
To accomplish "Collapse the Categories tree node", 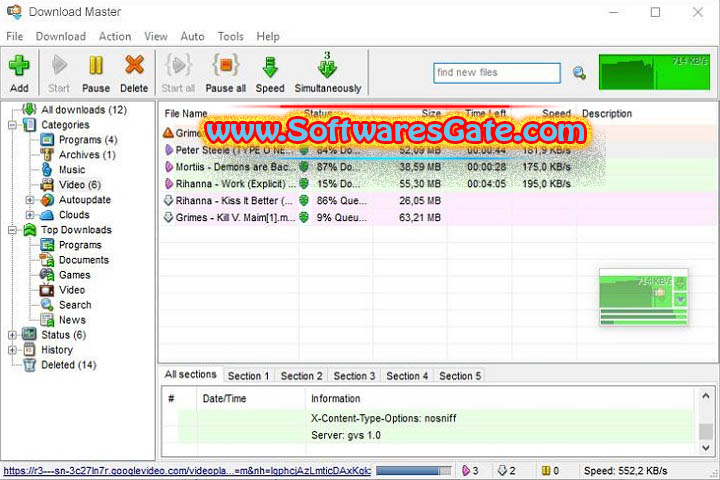I will tap(12, 125).
